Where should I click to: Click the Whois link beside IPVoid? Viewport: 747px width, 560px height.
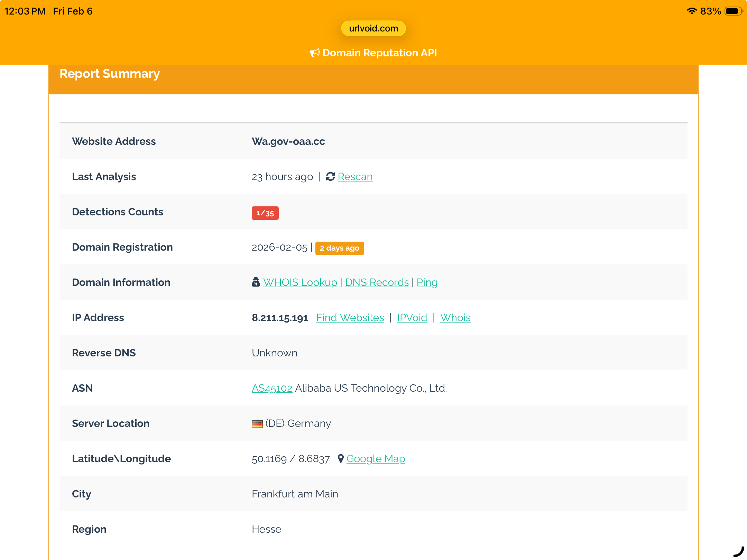[x=455, y=318]
